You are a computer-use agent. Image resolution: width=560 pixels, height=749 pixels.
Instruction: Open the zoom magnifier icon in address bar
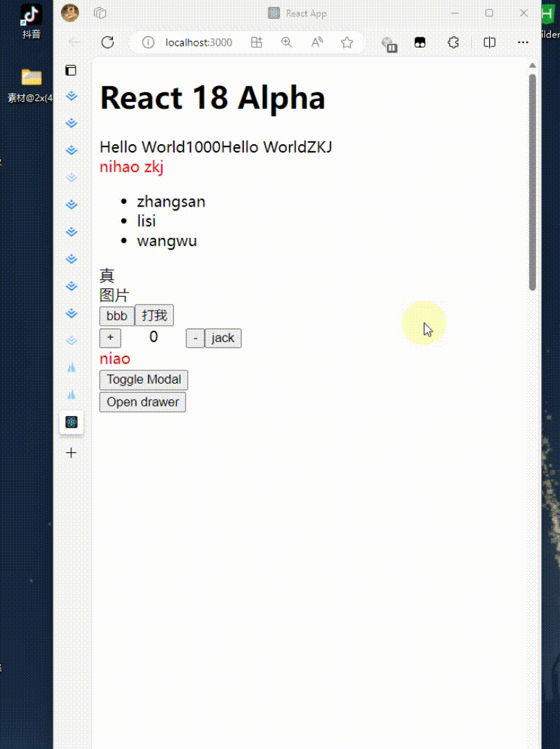pos(286,42)
